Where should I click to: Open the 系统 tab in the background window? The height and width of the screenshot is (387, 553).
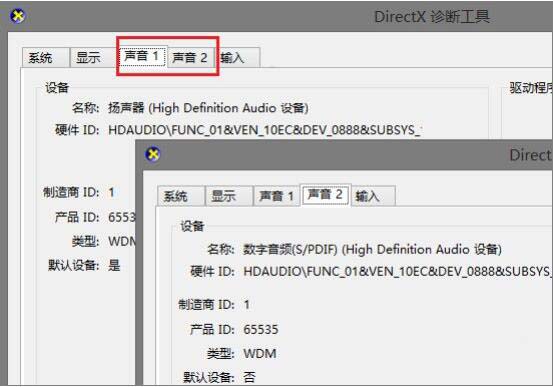click(x=46, y=57)
